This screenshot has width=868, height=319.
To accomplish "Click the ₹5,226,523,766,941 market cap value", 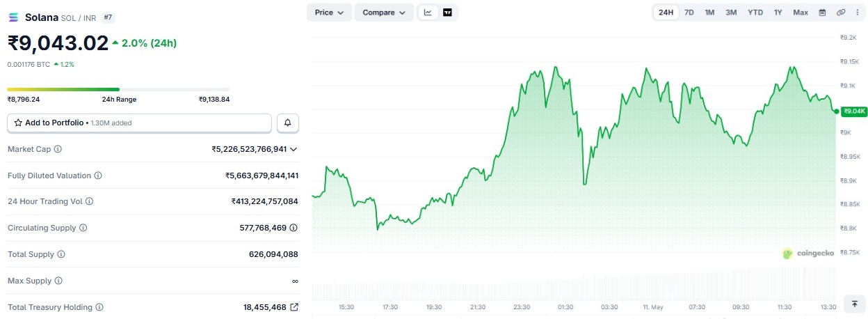I will click(249, 149).
